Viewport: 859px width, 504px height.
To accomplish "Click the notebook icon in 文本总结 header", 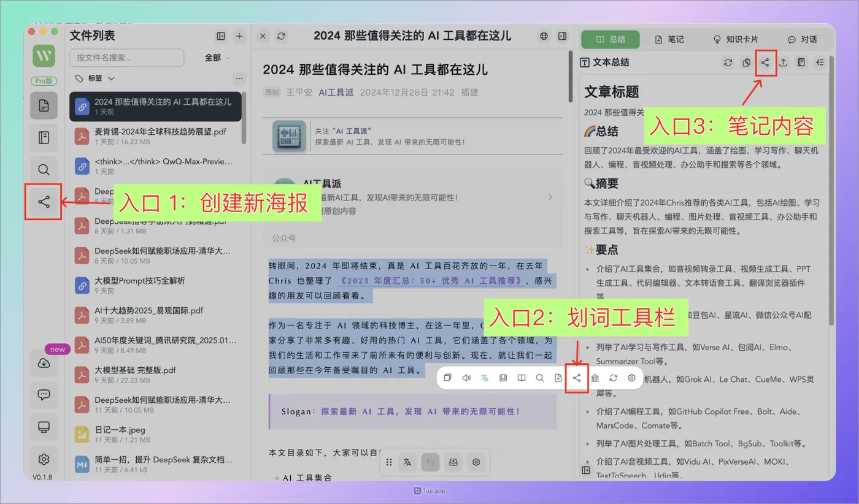I will tap(802, 62).
